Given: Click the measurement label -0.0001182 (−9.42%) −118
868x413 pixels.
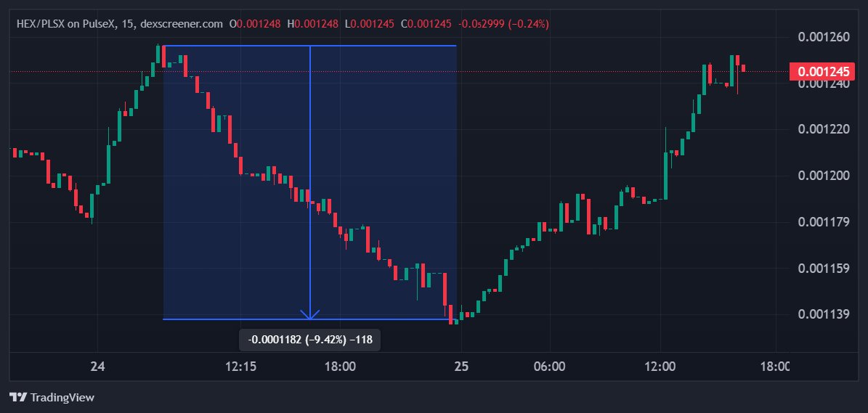Looking at the screenshot, I should [x=310, y=340].
